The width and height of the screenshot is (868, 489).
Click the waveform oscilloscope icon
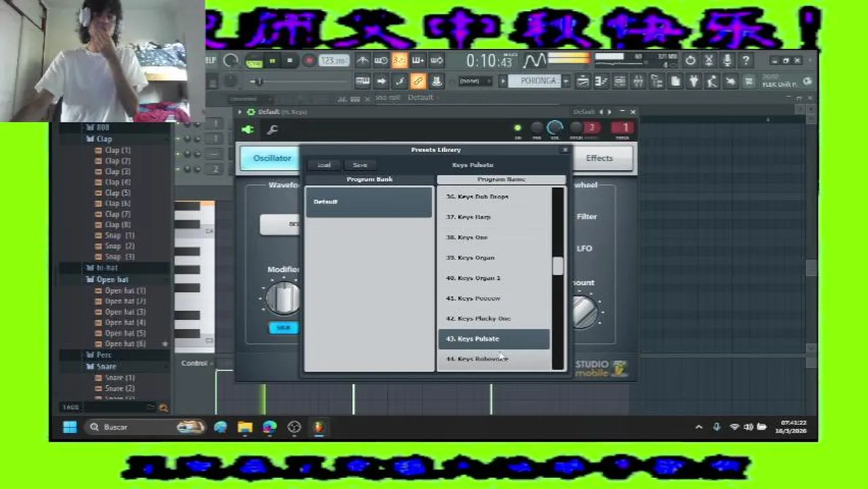(x=534, y=60)
